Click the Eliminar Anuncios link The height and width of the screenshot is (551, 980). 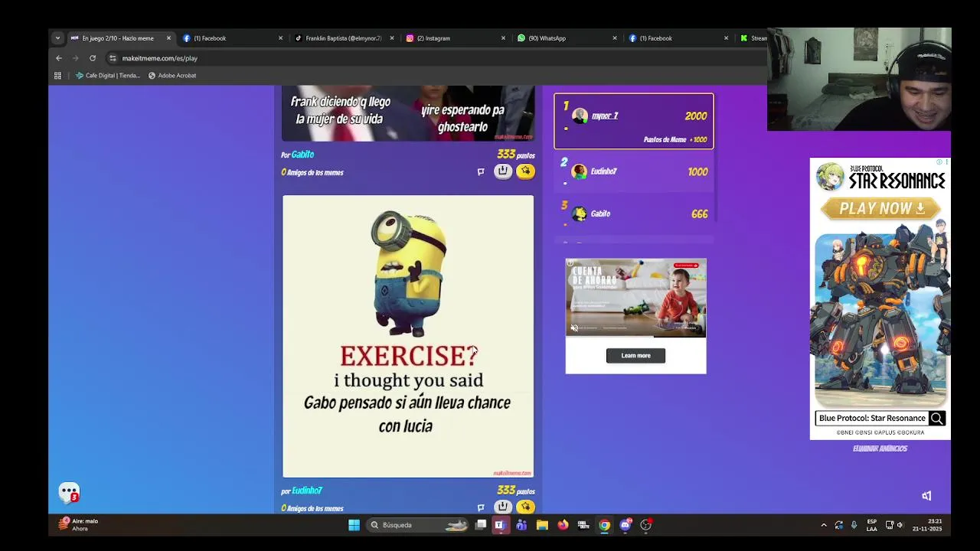[x=880, y=448]
